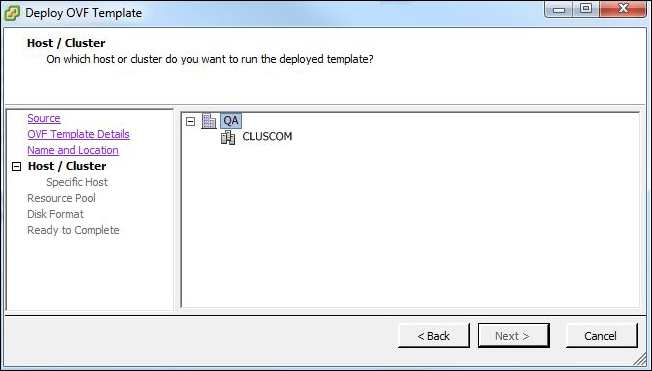Click the vSphere logo in title bar

12,13
